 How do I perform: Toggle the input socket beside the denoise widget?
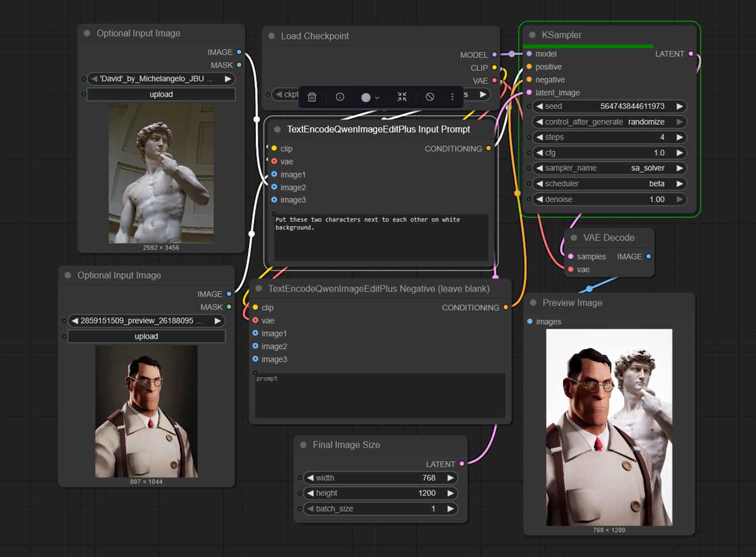528,199
